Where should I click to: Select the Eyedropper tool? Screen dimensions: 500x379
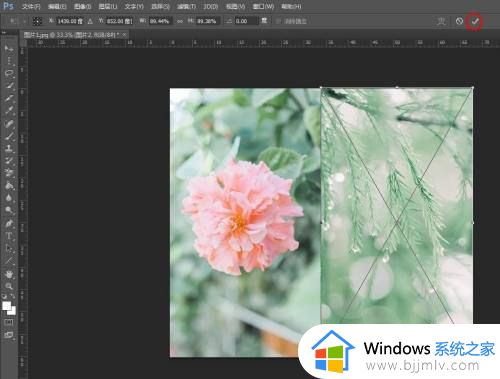(x=9, y=110)
